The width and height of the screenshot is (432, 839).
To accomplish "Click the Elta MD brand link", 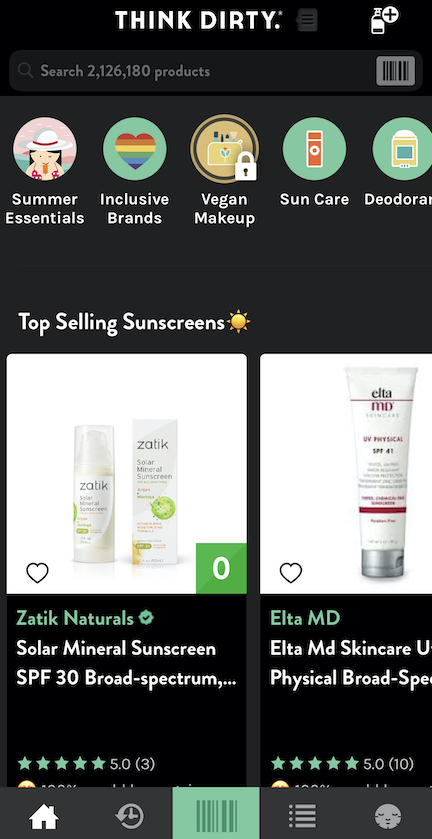I will pyautogui.click(x=305, y=618).
